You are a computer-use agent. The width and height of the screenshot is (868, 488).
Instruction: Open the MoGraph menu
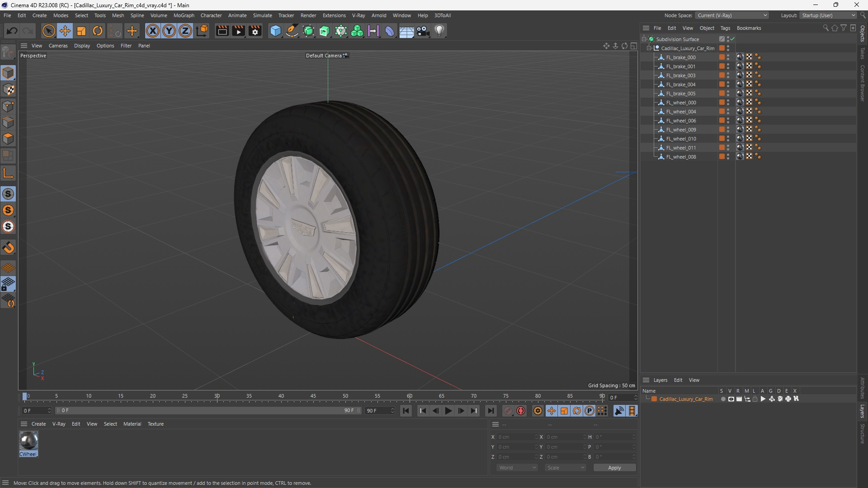184,15
